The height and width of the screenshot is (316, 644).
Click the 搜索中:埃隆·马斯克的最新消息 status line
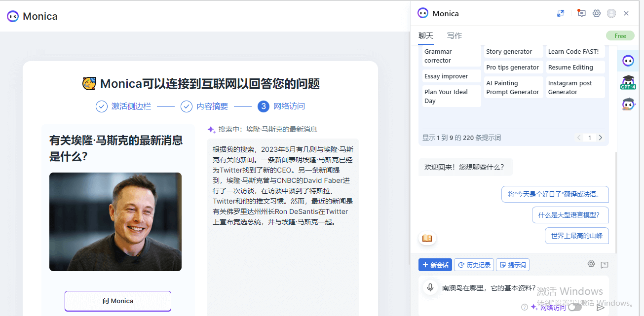point(262,129)
